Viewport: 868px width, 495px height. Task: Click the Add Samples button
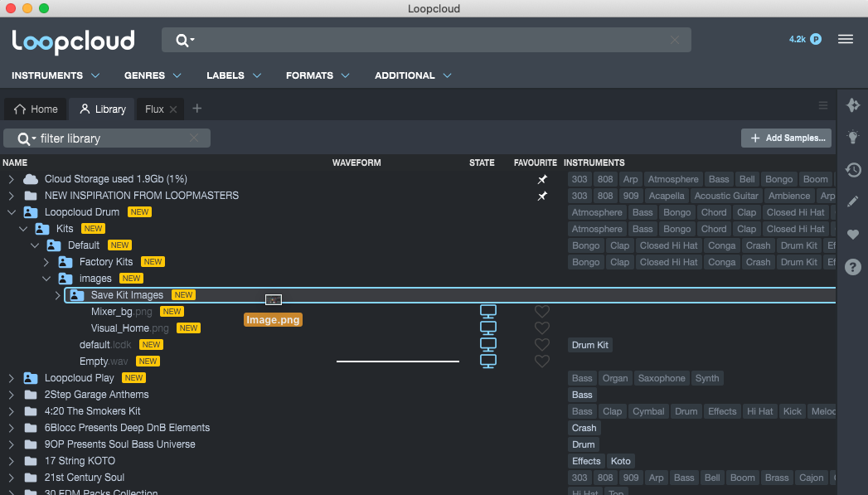point(787,138)
